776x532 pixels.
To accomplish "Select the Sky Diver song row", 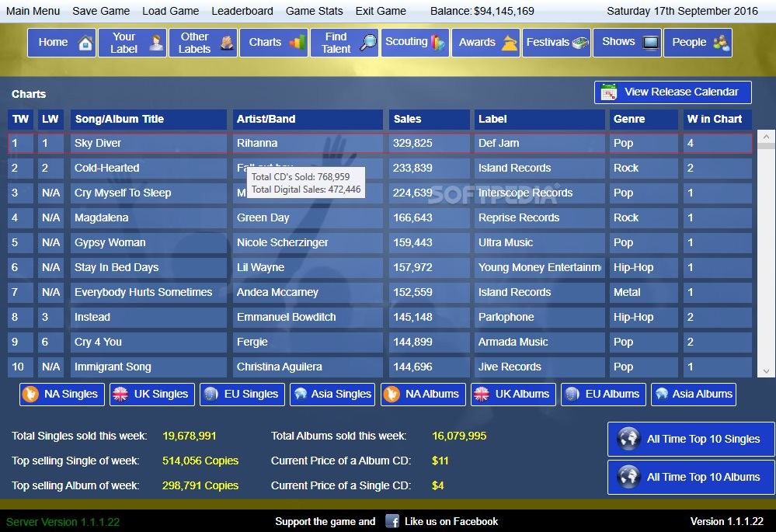I will pyautogui.click(x=380, y=143).
